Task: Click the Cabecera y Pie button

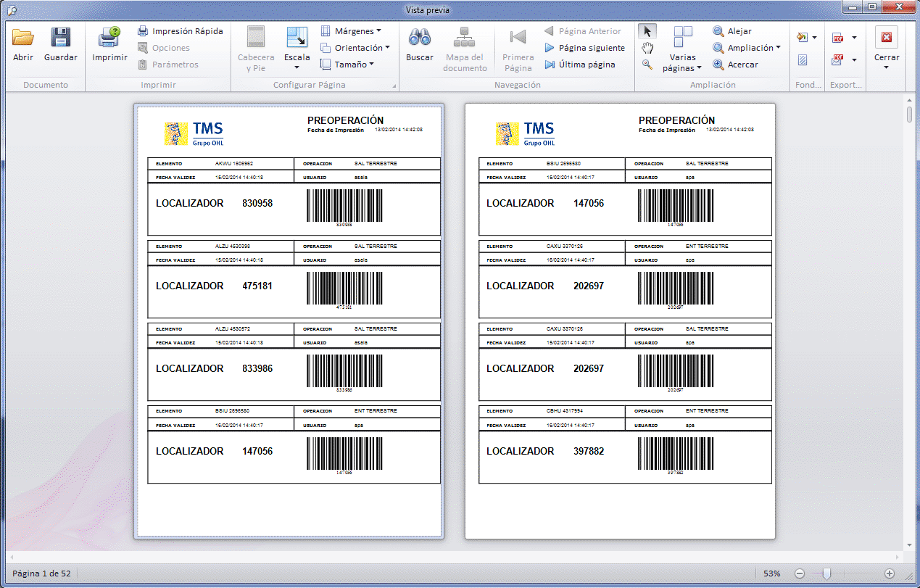Action: [256, 49]
